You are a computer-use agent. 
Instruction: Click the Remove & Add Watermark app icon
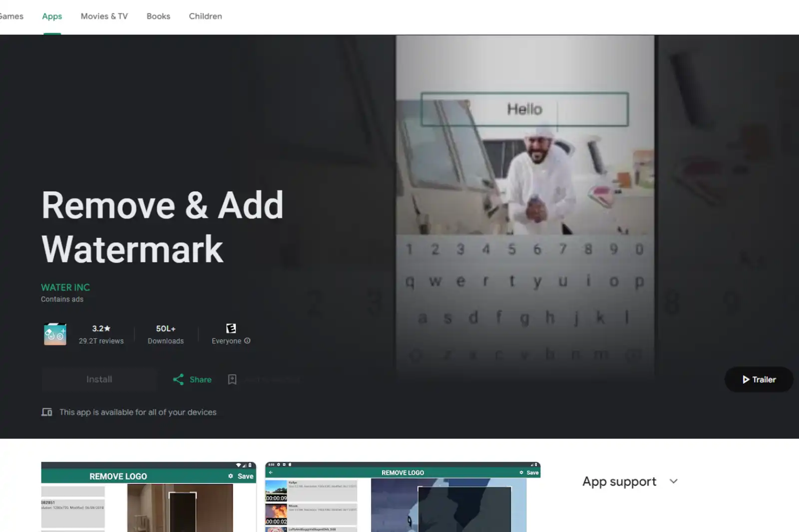coord(55,334)
